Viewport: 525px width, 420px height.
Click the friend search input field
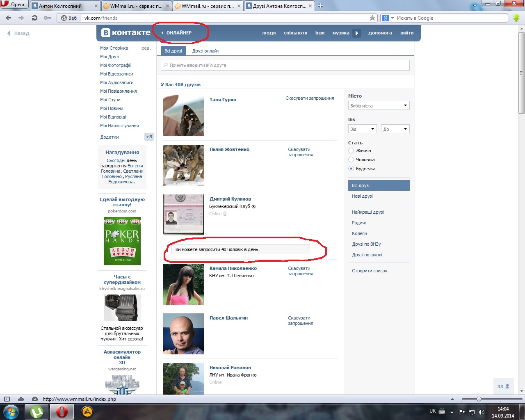(285, 65)
